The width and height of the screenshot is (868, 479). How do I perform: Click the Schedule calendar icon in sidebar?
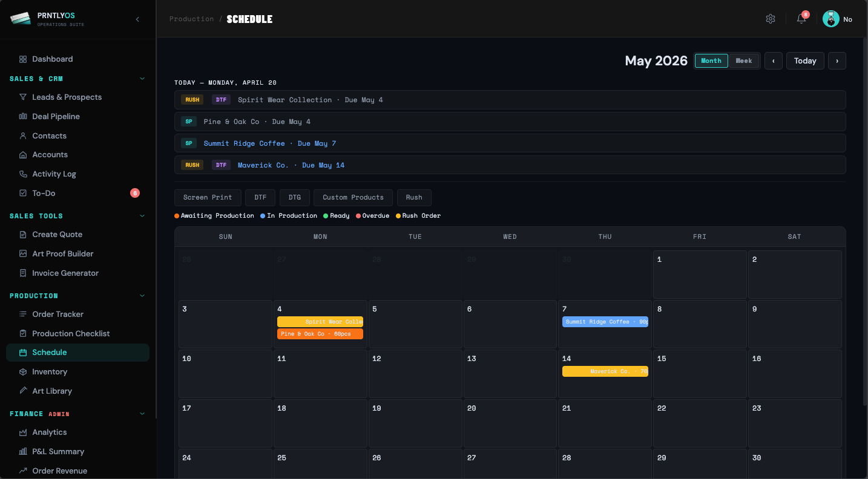23,353
